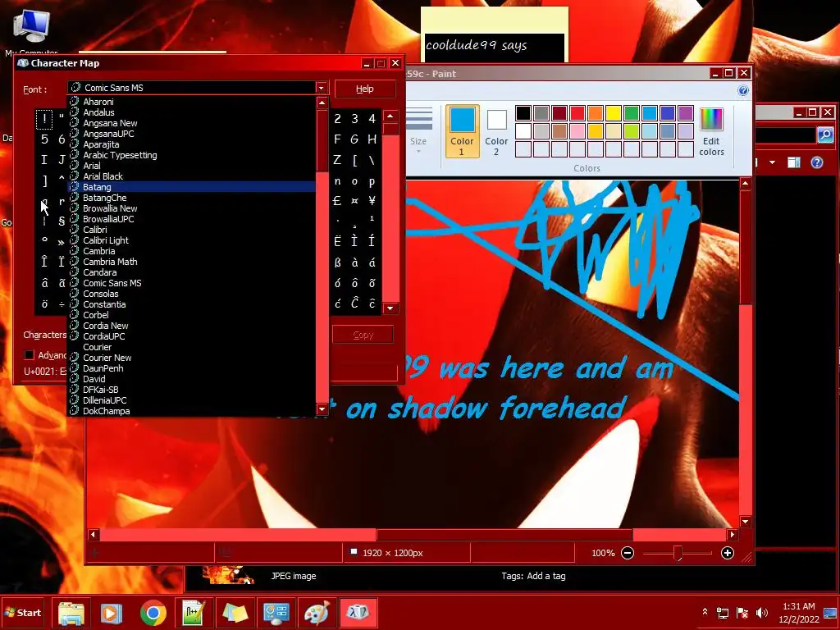Select the pound sign character cell

[x=337, y=201]
